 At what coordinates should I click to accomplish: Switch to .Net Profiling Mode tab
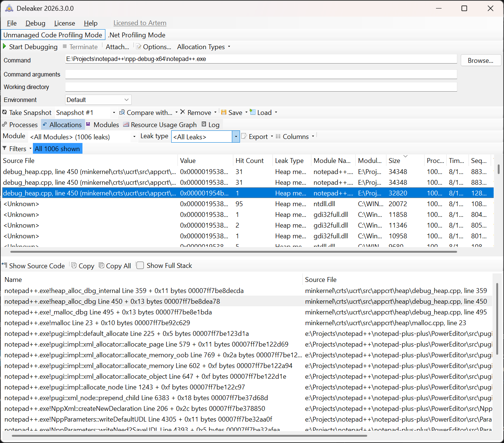tap(136, 35)
